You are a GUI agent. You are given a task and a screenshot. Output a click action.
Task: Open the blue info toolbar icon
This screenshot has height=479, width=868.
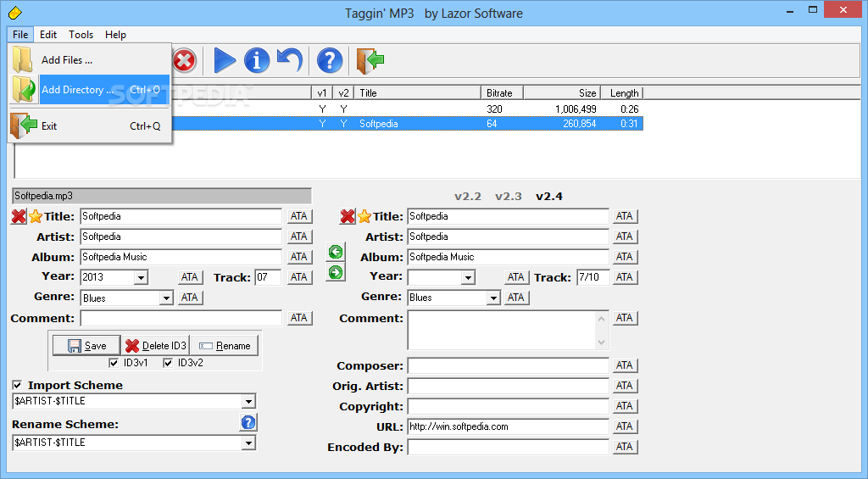[257, 60]
